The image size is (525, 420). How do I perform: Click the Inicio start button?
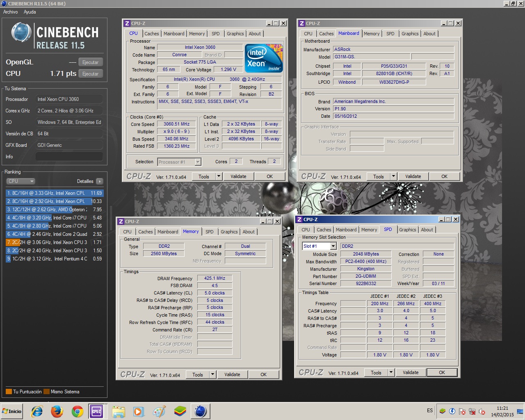12,411
